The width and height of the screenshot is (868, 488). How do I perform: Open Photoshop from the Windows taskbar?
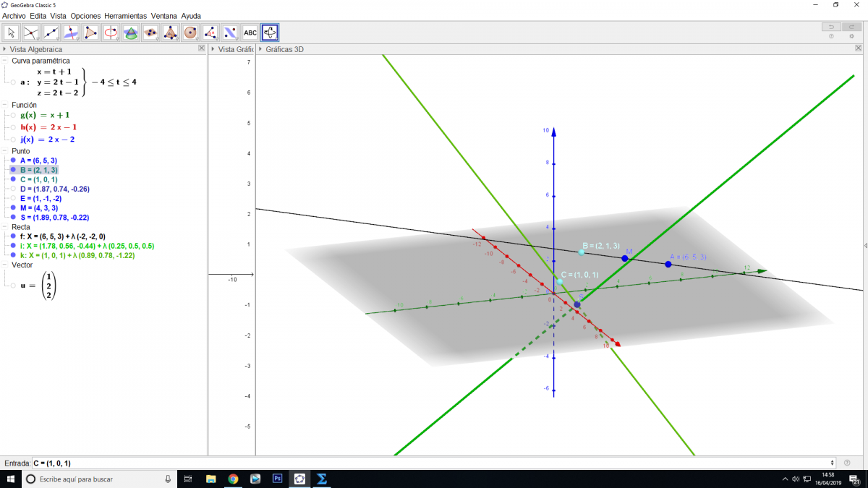[x=277, y=479]
